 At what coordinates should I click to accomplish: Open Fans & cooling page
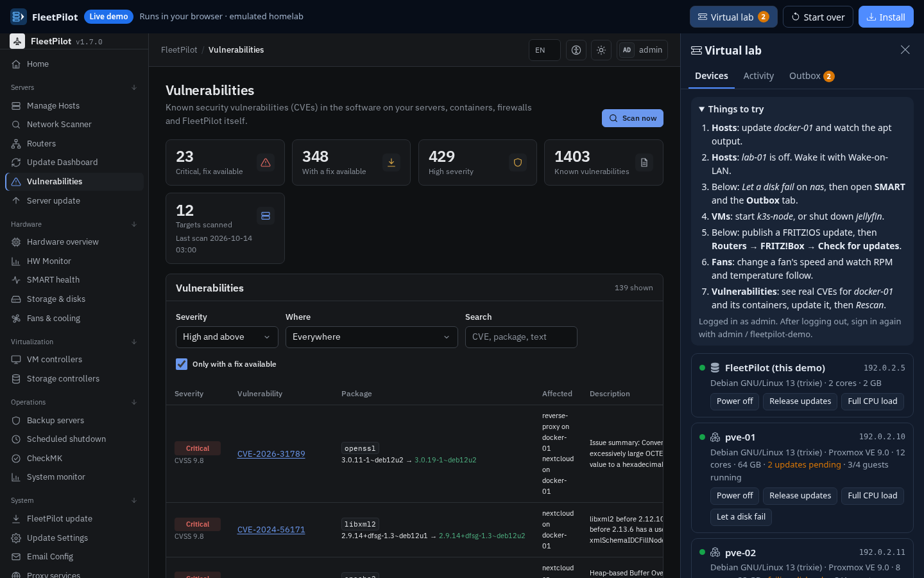[74, 319]
